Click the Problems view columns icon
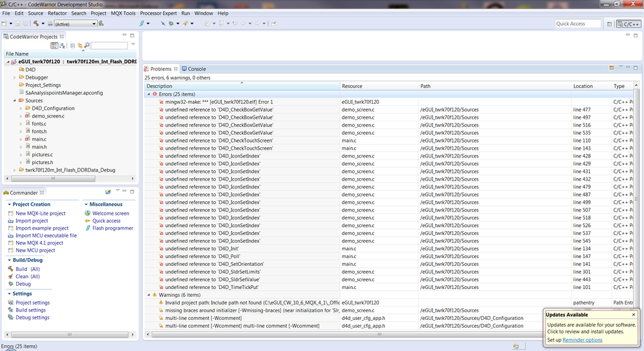This screenshot has height=351, width=644. 612,68
